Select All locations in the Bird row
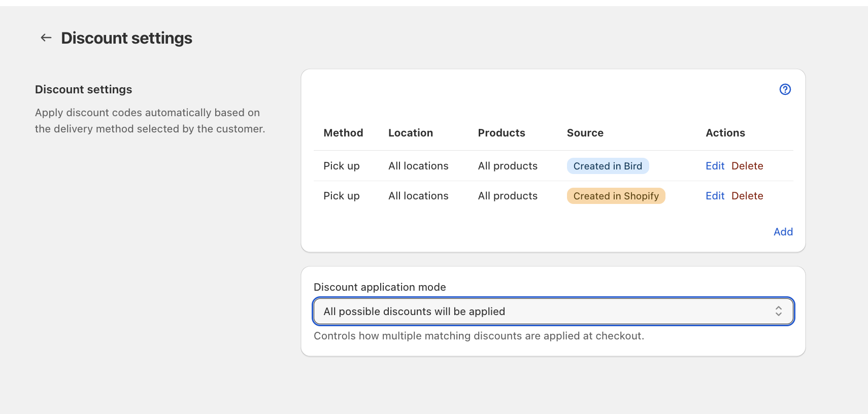868x414 pixels. 418,166
